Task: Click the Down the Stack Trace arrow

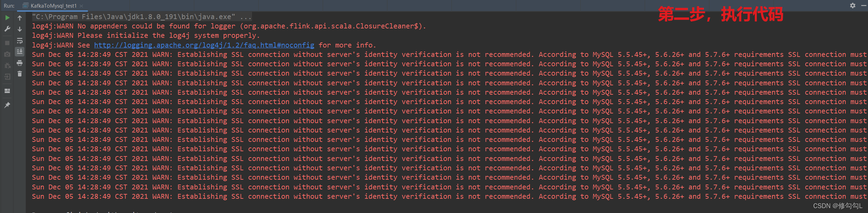Action: pos(20,29)
